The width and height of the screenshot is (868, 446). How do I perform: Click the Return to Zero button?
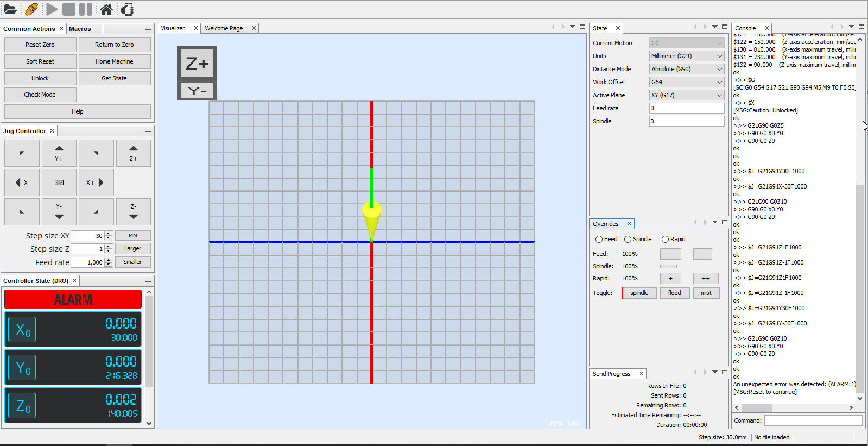click(115, 45)
